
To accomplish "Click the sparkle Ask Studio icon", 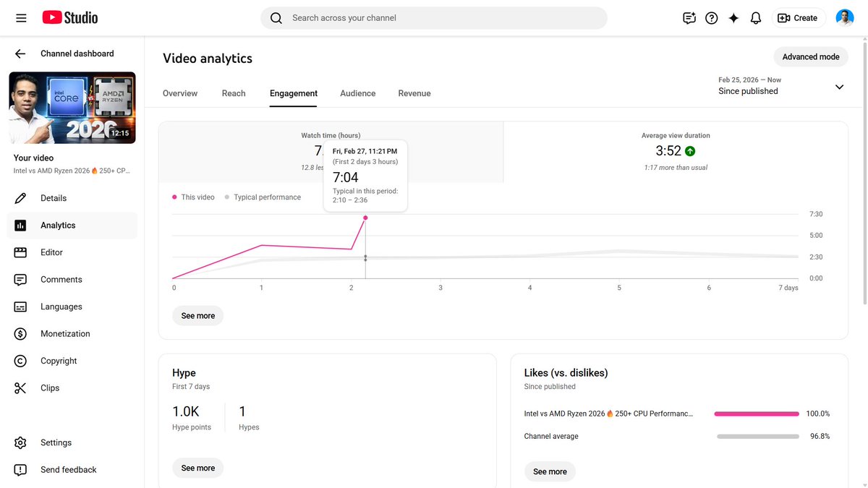I will 733,18.
